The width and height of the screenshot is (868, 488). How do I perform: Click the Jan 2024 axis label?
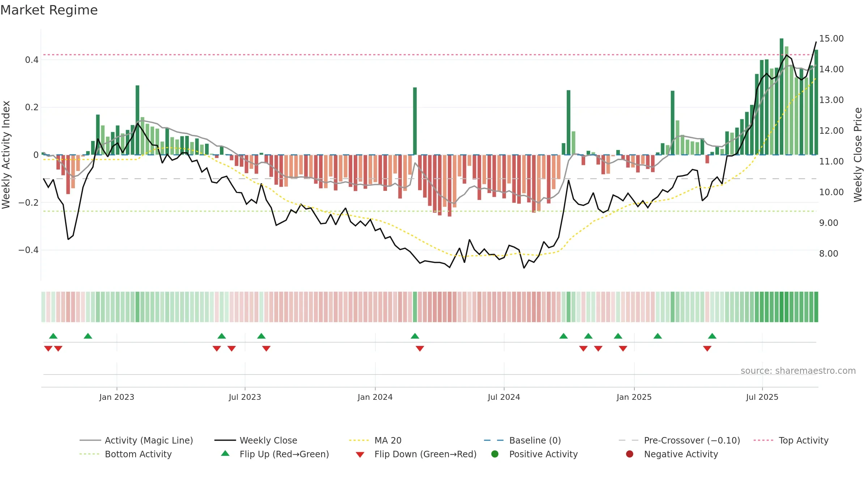pyautogui.click(x=375, y=397)
